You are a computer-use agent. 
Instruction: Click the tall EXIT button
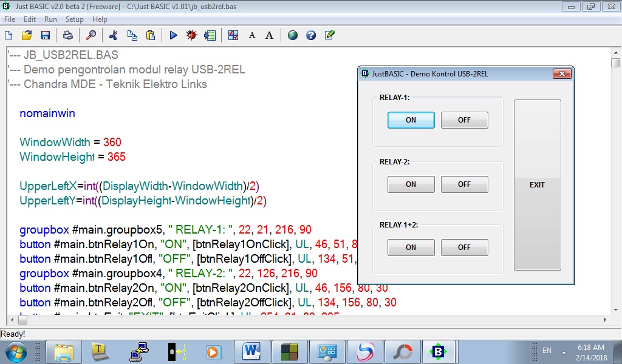[x=537, y=185]
